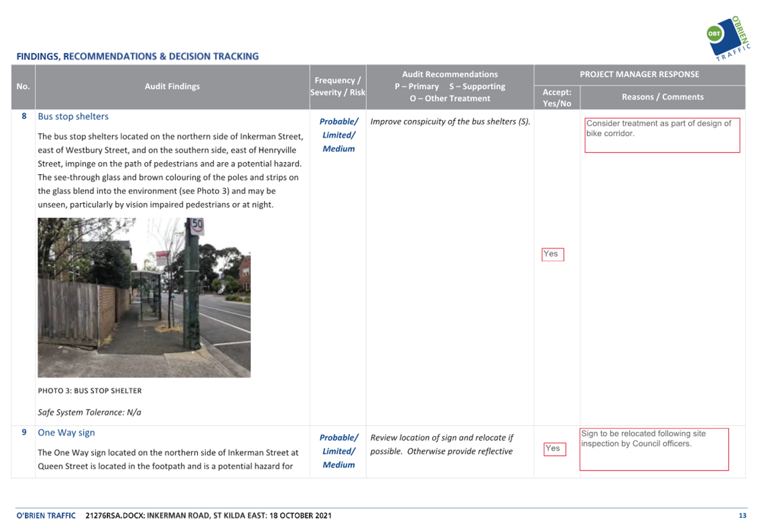Click the 'Consider treatment as part of design' comment box
762x532 pixels.
pyautogui.click(x=662, y=135)
